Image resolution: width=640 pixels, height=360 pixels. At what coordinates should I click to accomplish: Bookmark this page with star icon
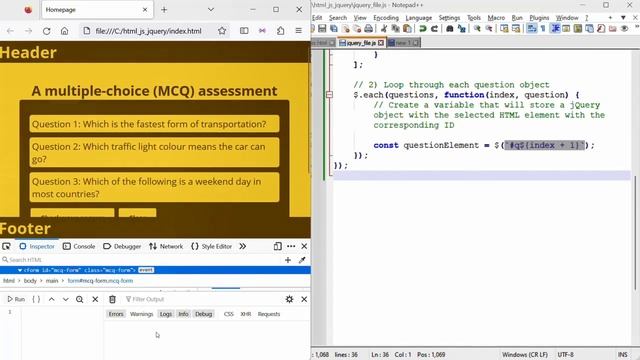(x=222, y=31)
